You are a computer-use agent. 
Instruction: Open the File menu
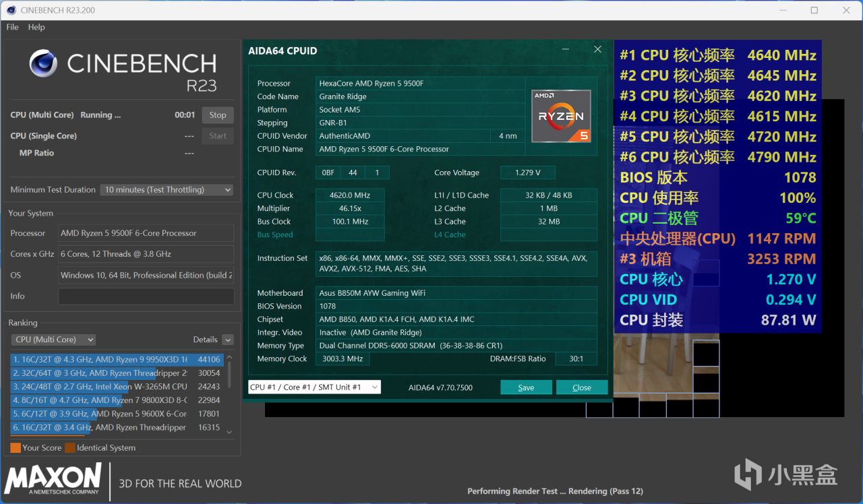(x=12, y=27)
